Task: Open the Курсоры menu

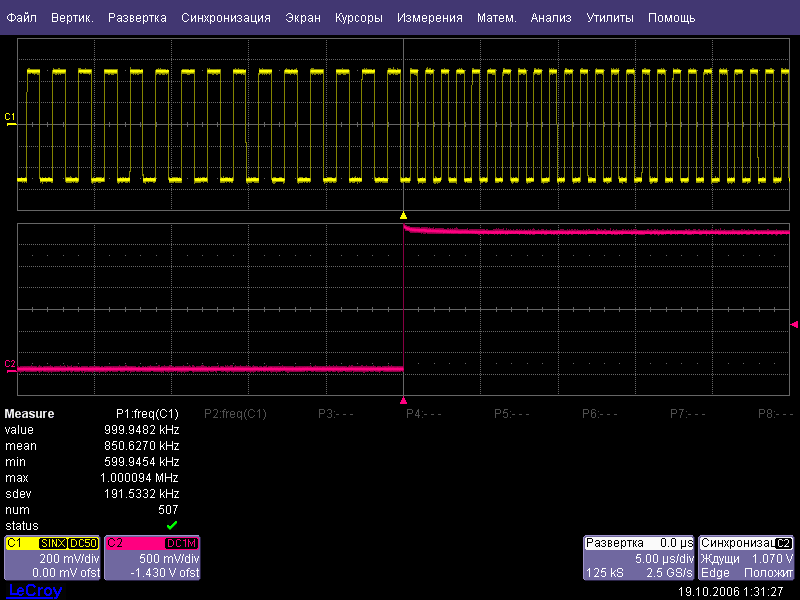Action: (358, 18)
